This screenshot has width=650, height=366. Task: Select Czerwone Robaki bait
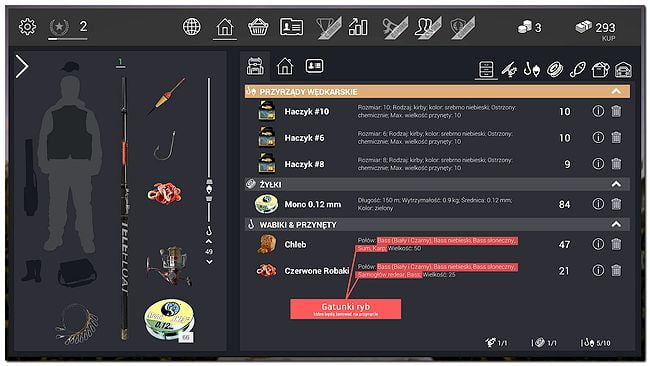click(x=437, y=271)
